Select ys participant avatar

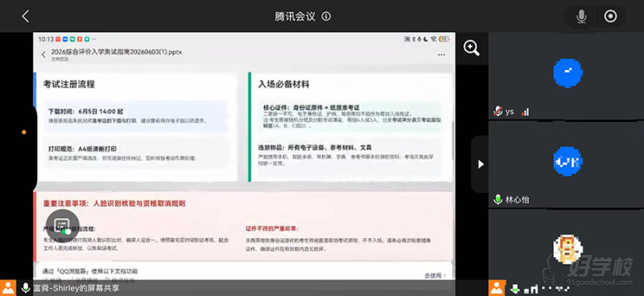(568, 72)
